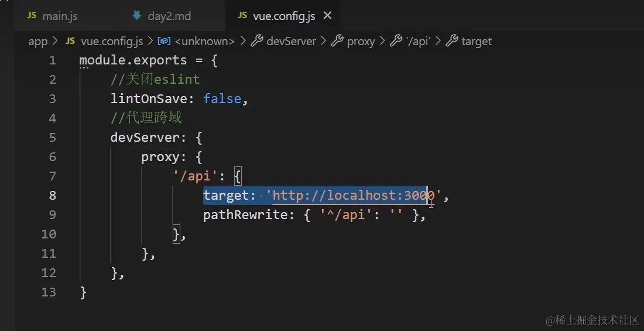The image size is (644, 331).
Task: Click the 'false' value on line 3
Action: tap(222, 99)
